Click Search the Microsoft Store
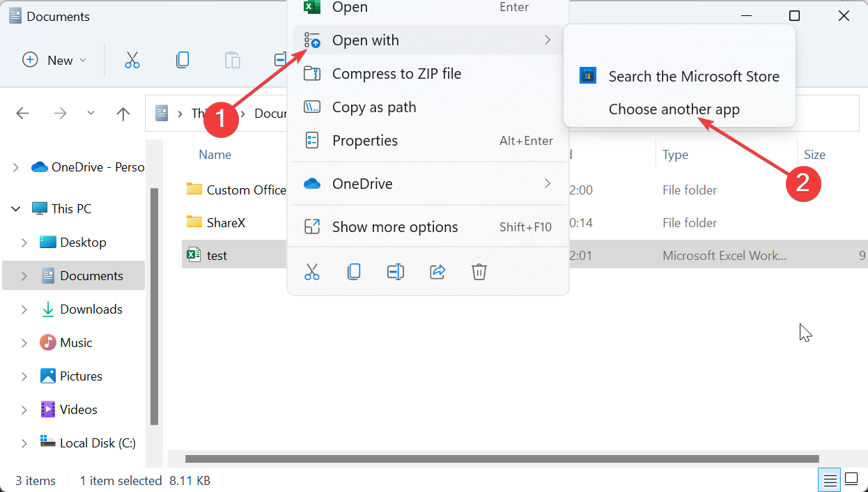The image size is (868, 492). (x=693, y=77)
